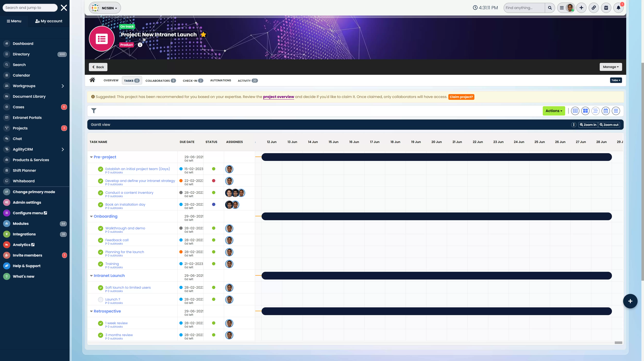This screenshot has width=644, height=361.
Task: Switch to the Collaborators tab
Action: (x=160, y=81)
